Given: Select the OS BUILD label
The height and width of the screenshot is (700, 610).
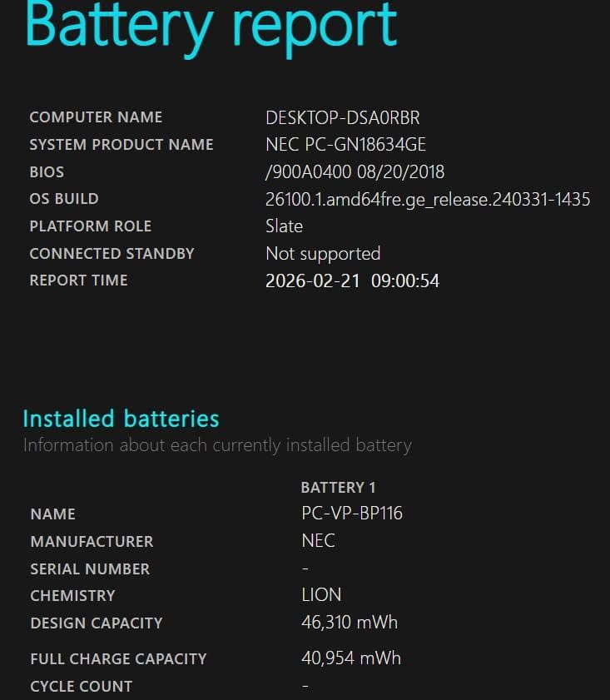Looking at the screenshot, I should (64, 199).
